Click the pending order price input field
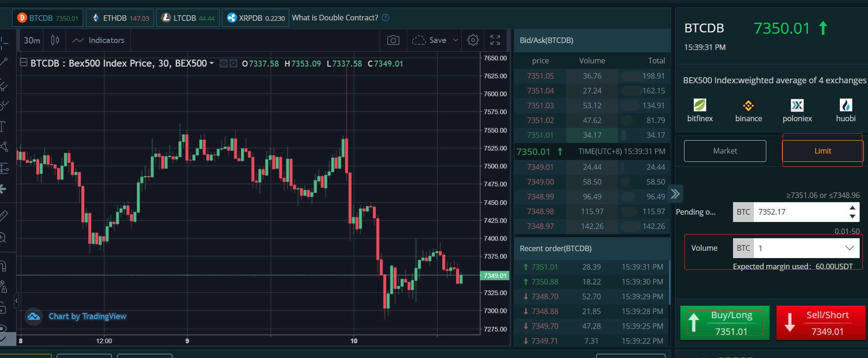Screen dimensions: 868x358 point(801,212)
